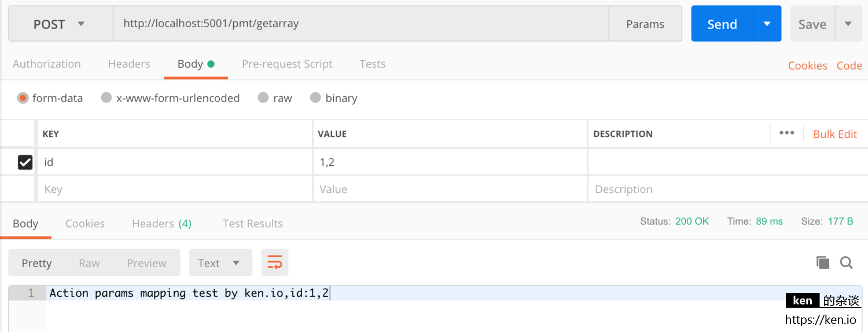Select the request Body tab
The height and width of the screenshot is (332, 868).
pyautogui.click(x=196, y=64)
